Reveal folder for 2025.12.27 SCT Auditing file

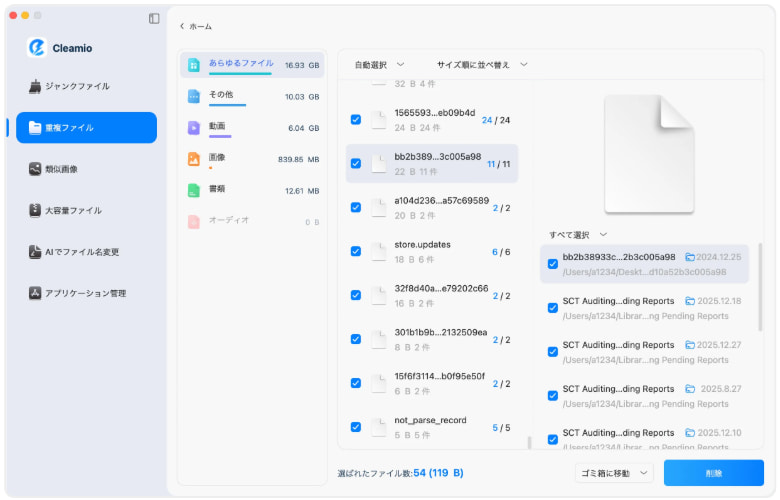pyautogui.click(x=690, y=345)
